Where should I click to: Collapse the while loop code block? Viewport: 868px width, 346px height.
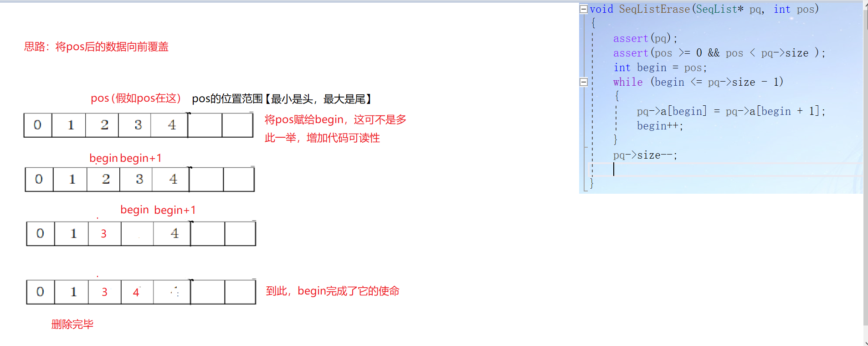click(583, 82)
